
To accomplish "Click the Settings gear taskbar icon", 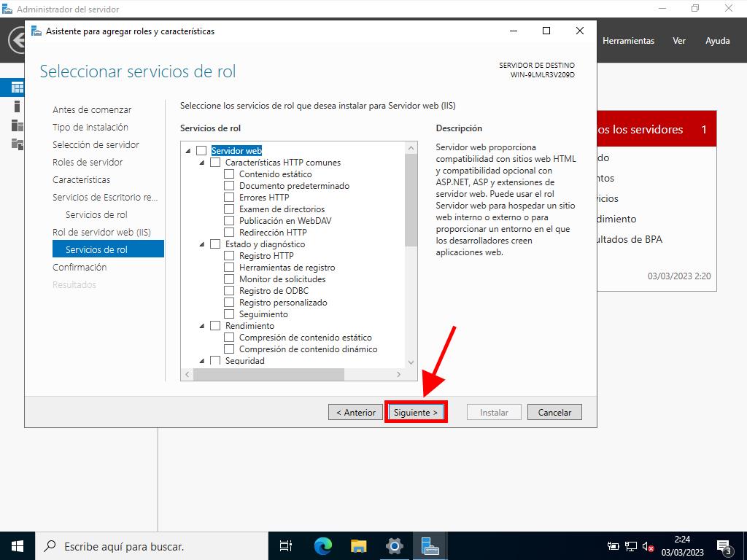I will click(395, 545).
